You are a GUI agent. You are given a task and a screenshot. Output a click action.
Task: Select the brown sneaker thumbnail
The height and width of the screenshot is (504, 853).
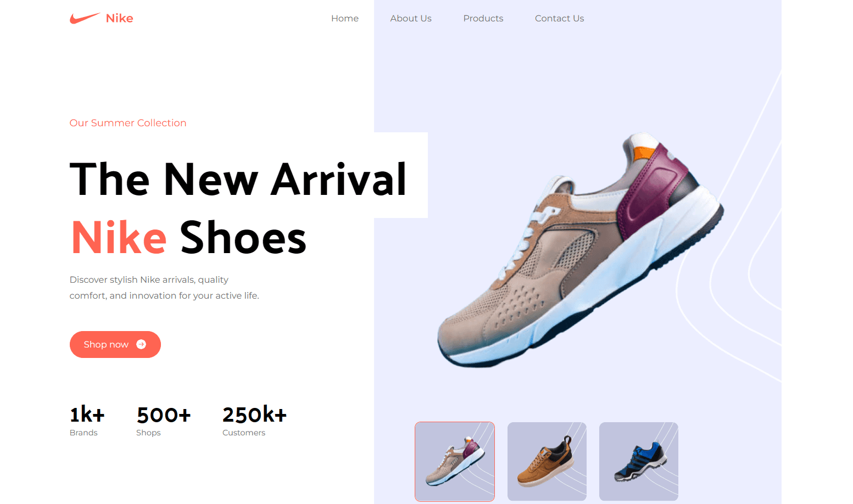click(547, 462)
